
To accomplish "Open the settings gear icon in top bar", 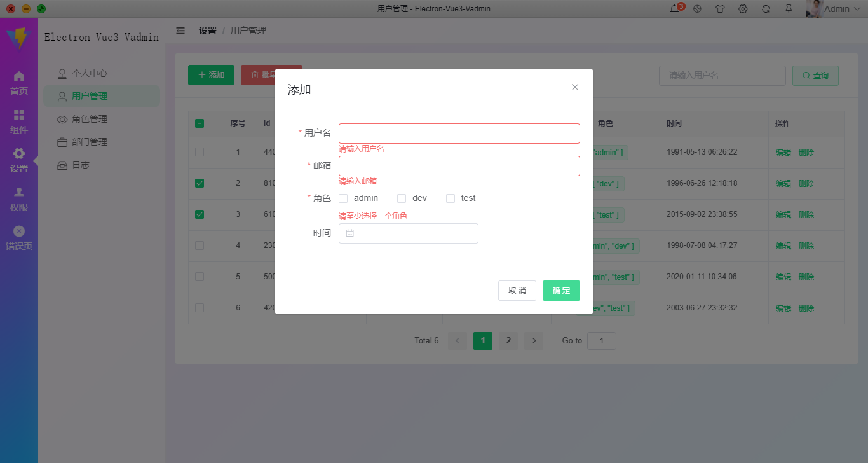I will pos(743,8).
